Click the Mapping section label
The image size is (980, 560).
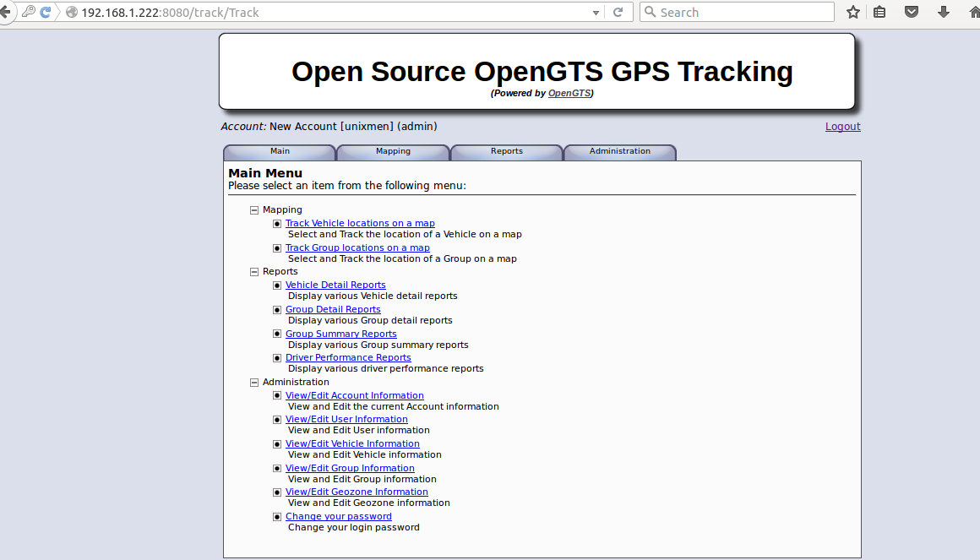(x=282, y=210)
